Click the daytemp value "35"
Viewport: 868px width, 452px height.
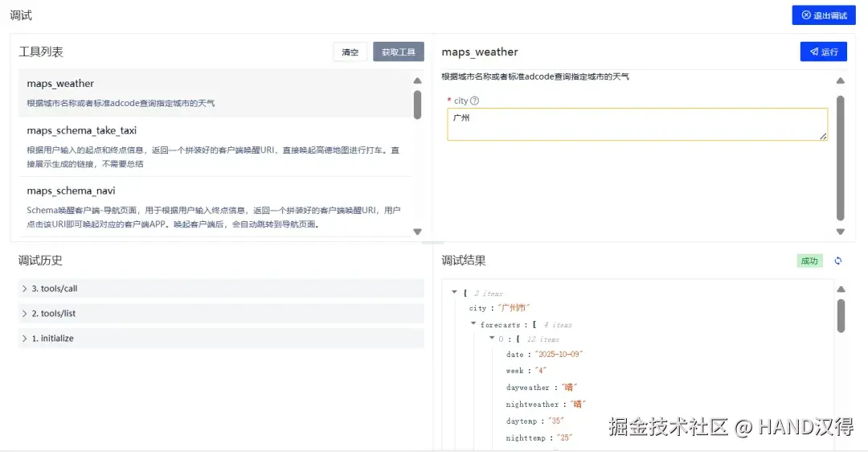556,421
